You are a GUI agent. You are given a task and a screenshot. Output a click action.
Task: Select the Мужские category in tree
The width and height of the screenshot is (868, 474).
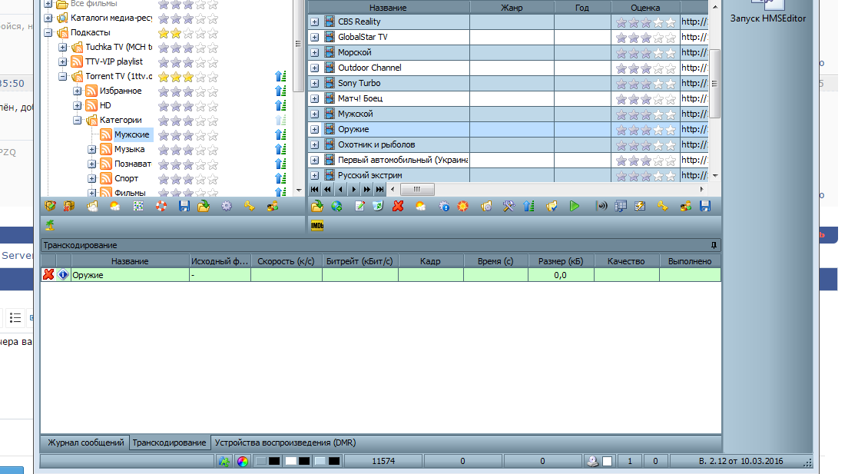pyautogui.click(x=131, y=135)
